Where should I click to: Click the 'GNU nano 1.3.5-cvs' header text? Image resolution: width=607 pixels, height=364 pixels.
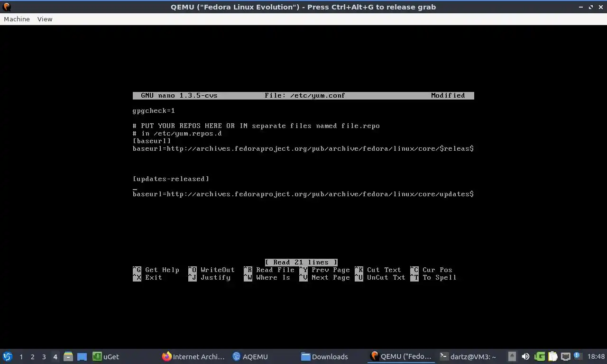pos(179,95)
